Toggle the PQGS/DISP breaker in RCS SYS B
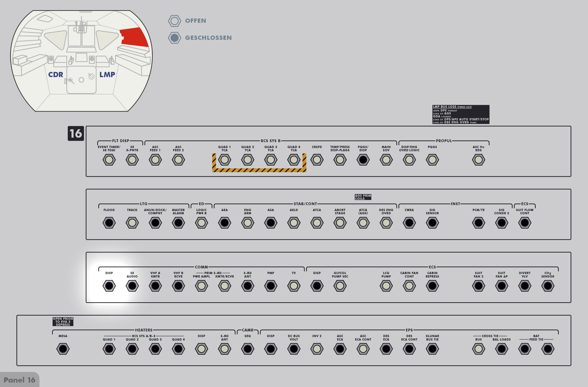 pyautogui.click(x=363, y=160)
